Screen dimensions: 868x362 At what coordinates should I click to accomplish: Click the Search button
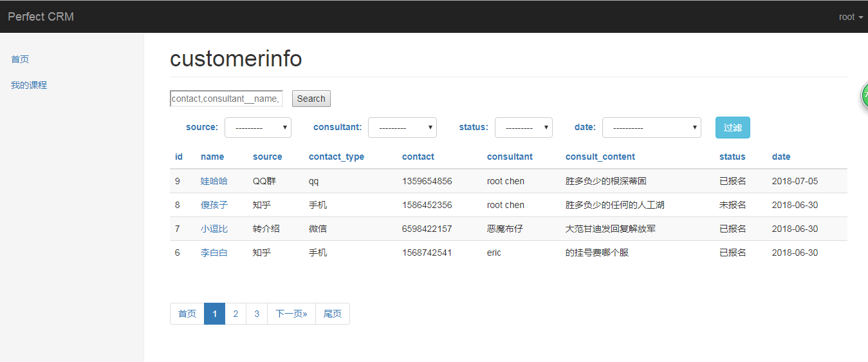[x=311, y=99]
